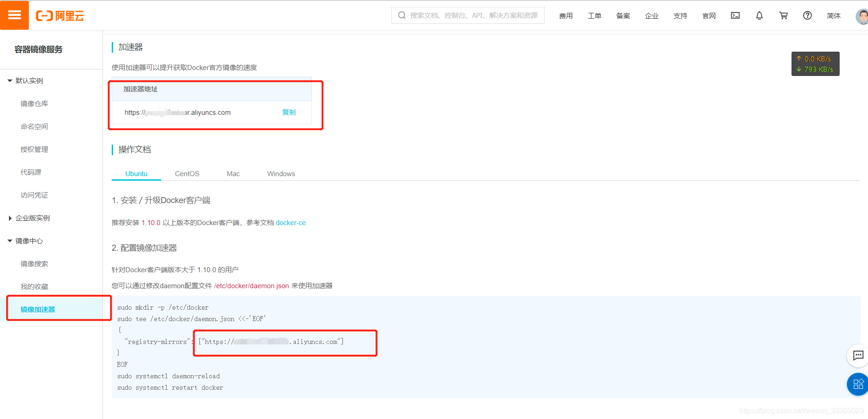The image size is (868, 419).
Task: Open the 工单 menu
Action: [x=594, y=16]
